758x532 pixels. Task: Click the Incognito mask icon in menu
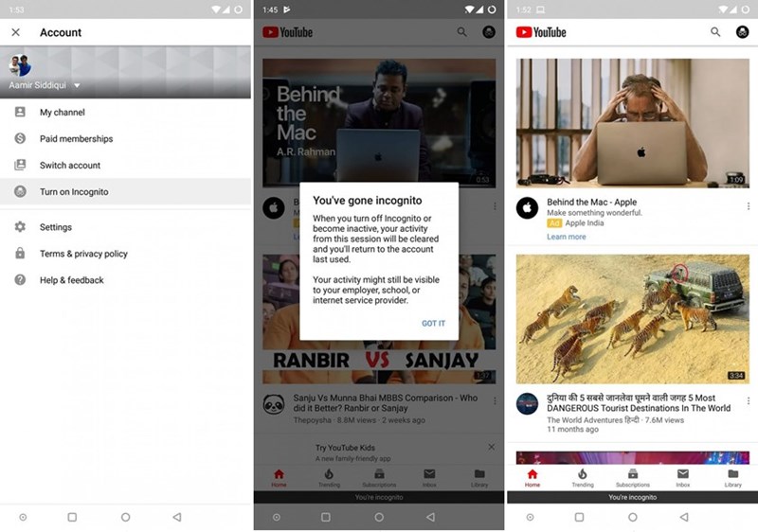tap(20, 191)
